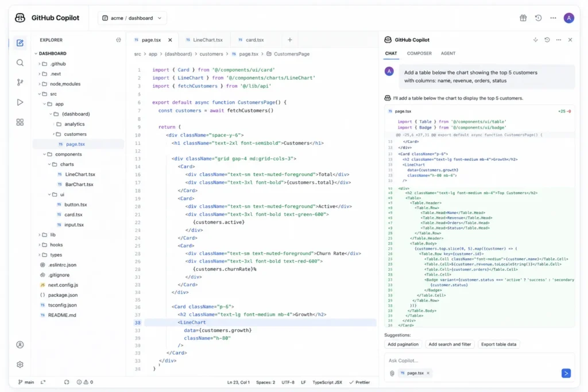Screen dimensions: 588x392
Task: Click the main branch in status bar
Action: [26, 382]
